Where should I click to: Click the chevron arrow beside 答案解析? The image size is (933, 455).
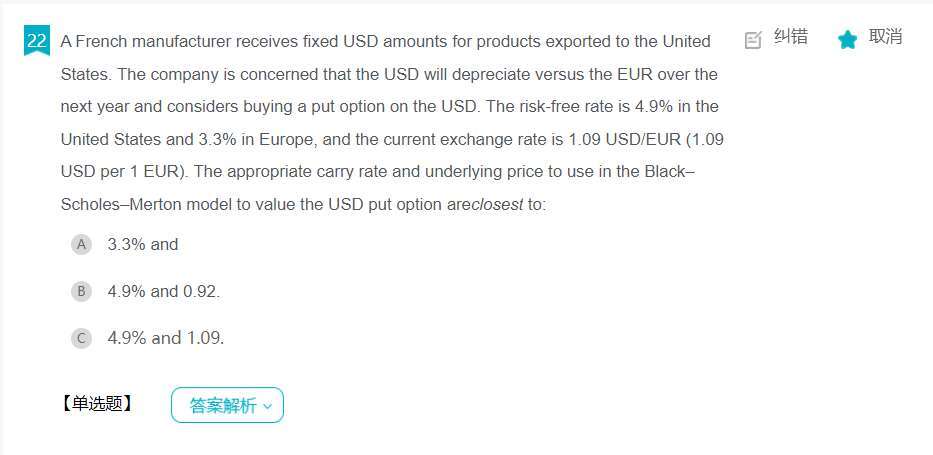267,406
